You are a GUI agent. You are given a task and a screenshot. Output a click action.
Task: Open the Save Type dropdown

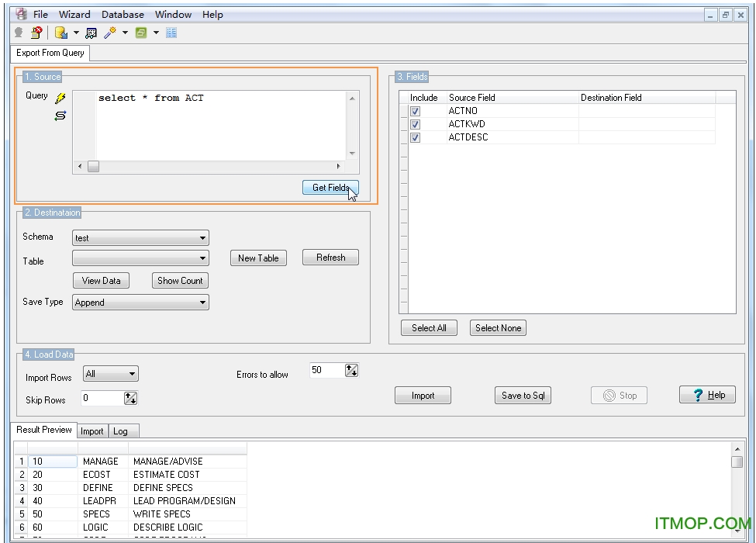coord(205,302)
